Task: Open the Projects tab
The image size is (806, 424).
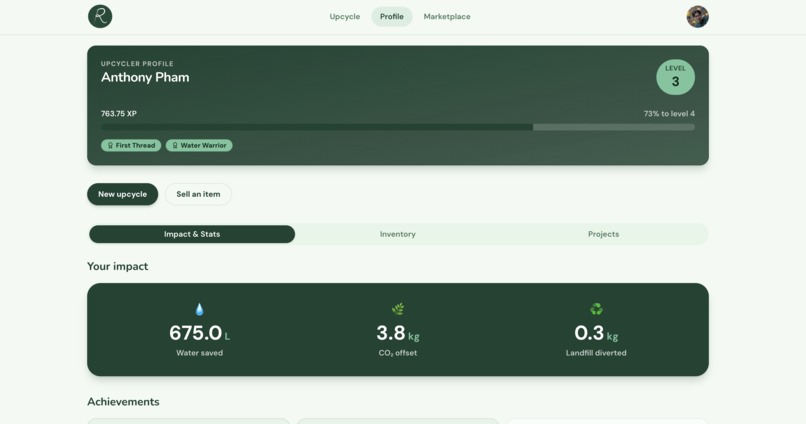Action: [x=603, y=234]
